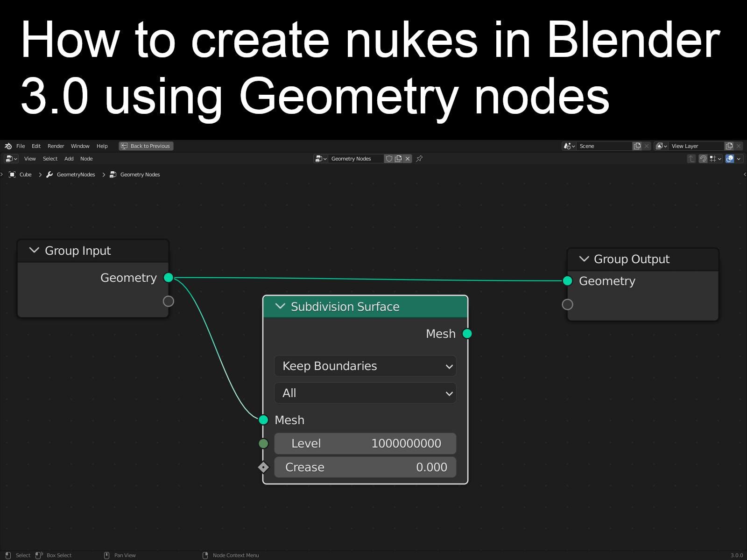Click the empty output socket on Group Input

click(x=169, y=301)
